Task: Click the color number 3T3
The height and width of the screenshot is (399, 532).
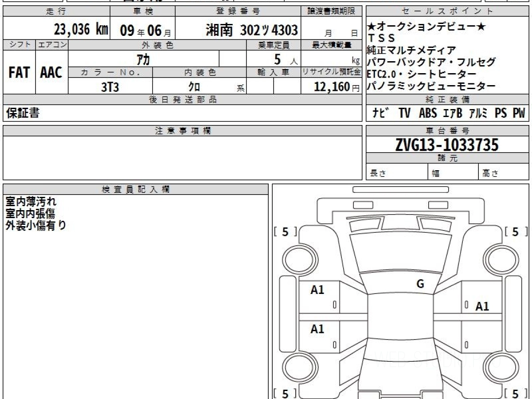Action: click(110, 87)
